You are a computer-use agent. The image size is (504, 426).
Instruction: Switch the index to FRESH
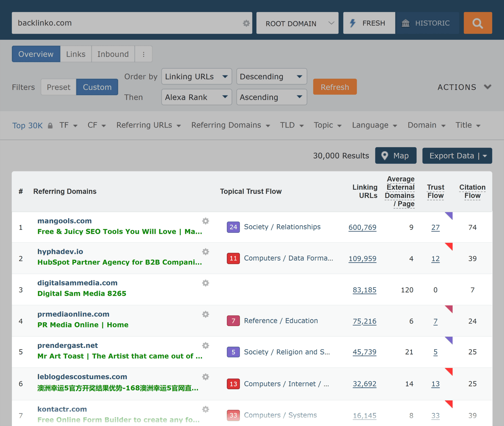[369, 23]
